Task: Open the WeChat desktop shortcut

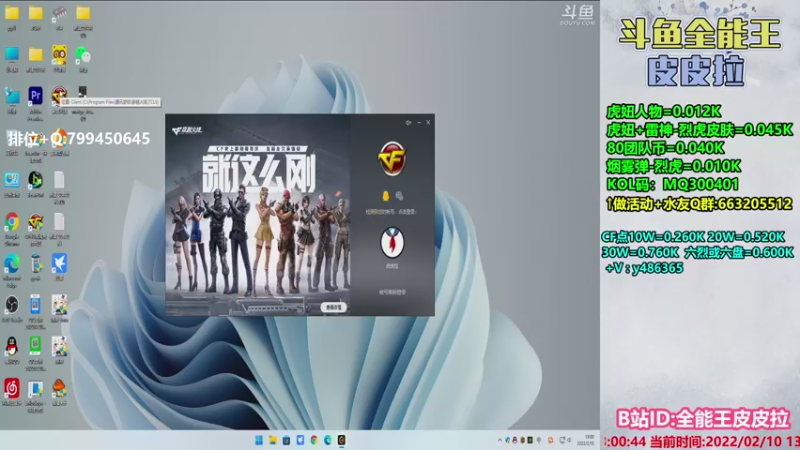Action: 83,58
